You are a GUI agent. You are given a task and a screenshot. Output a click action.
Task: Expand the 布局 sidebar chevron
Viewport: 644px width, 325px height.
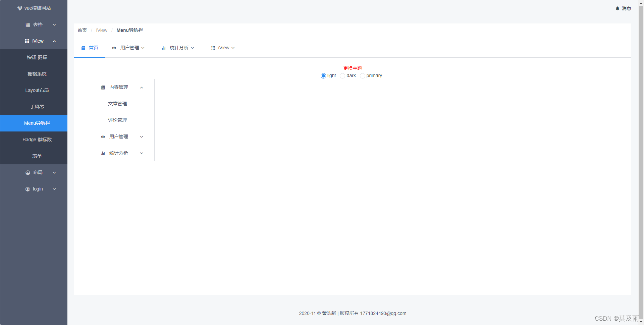click(x=54, y=173)
